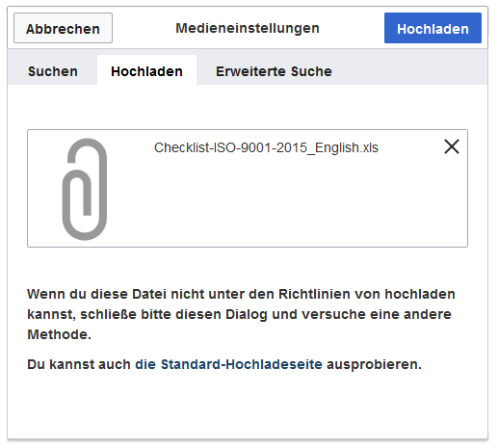Screen dimensions: 498x448
Task: Click the word ausprobieren after the link
Action: pos(374,365)
